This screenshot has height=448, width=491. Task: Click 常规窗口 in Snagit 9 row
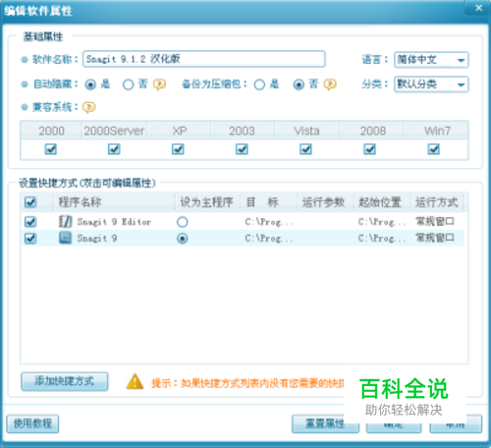click(435, 238)
